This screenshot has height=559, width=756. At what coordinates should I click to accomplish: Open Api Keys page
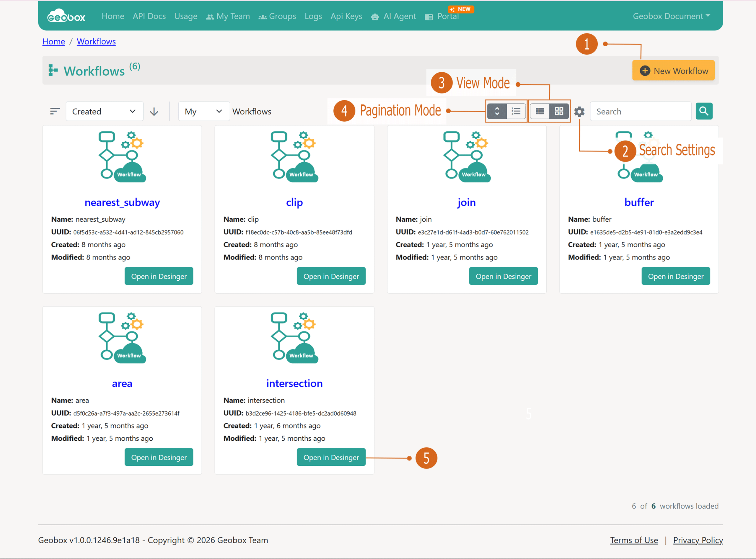tap(346, 16)
